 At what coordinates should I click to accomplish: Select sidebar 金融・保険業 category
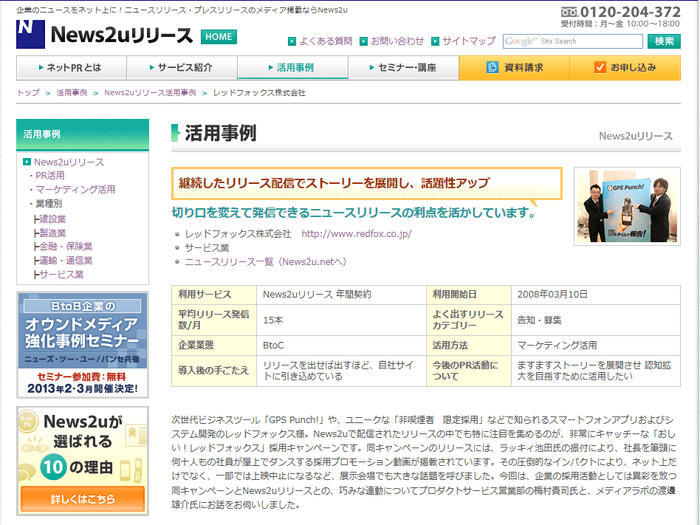pos(66,246)
